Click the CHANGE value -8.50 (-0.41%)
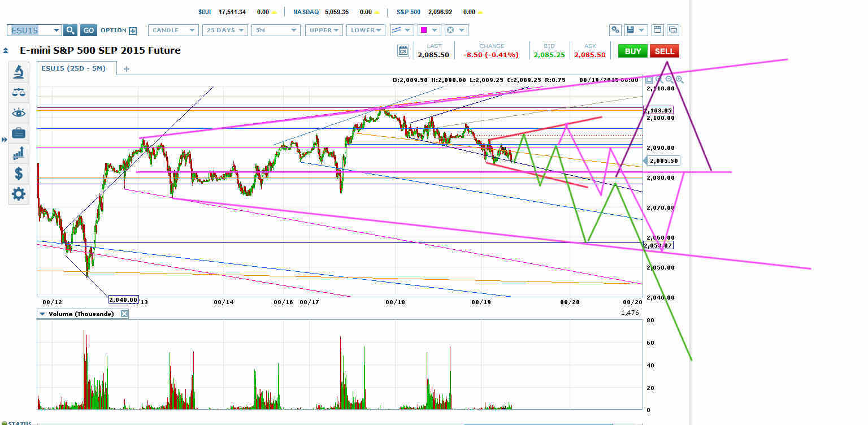868x425 pixels. click(491, 55)
